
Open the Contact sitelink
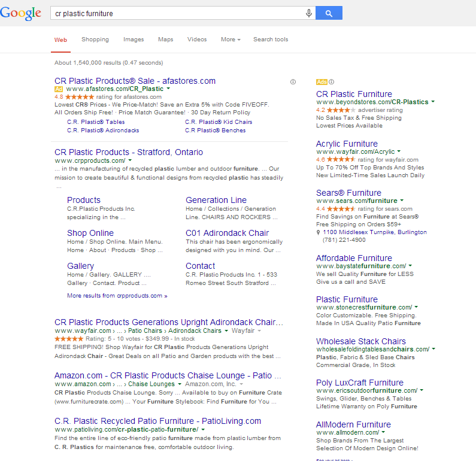click(x=200, y=266)
